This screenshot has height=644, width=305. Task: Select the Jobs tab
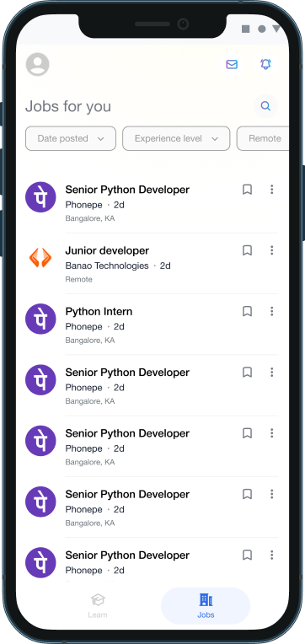click(206, 606)
